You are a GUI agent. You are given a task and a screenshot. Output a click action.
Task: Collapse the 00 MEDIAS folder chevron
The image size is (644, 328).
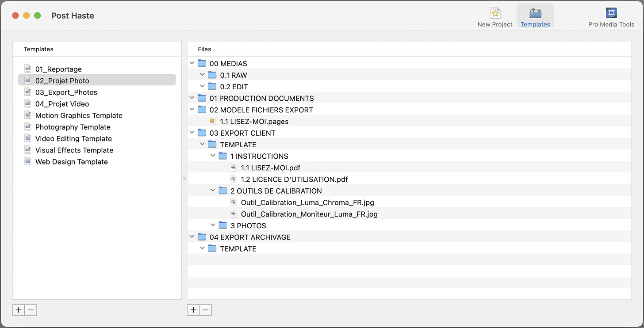[192, 63]
